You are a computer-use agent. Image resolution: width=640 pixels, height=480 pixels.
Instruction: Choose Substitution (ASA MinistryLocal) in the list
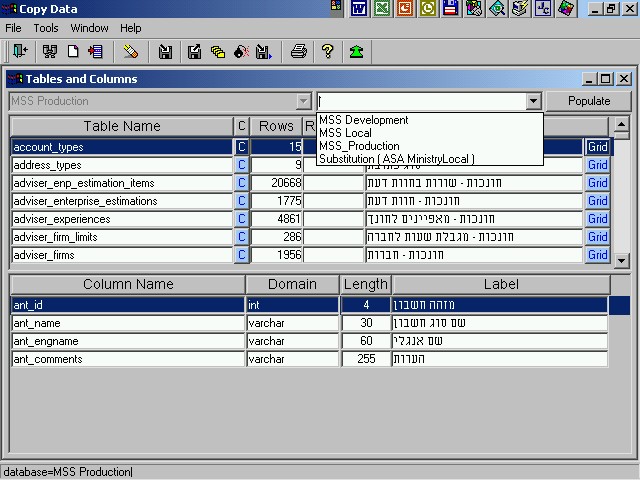point(396,159)
